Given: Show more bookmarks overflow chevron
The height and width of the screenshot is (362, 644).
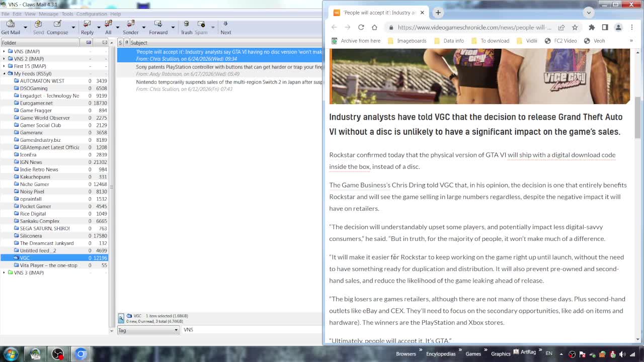Looking at the screenshot, I should click(x=631, y=41).
